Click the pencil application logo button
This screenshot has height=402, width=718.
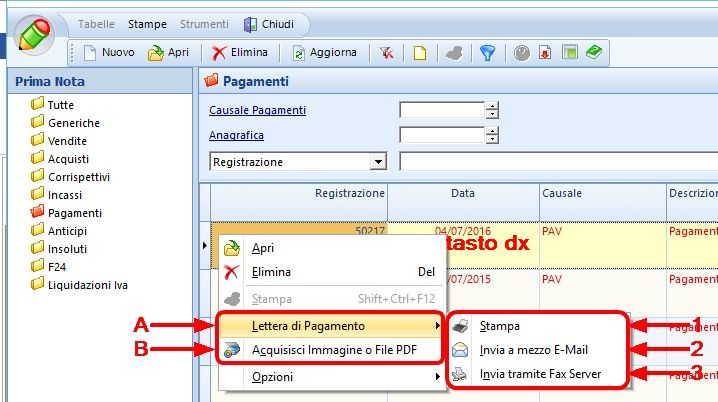34,34
